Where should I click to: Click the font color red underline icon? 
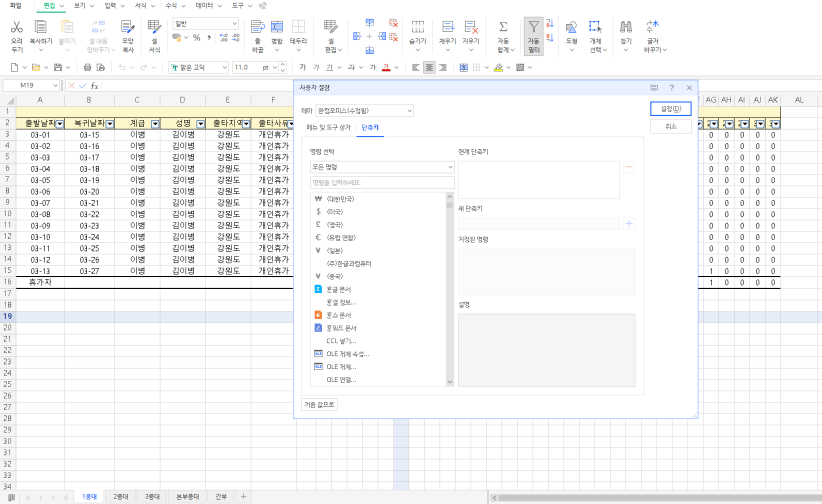[x=386, y=67]
